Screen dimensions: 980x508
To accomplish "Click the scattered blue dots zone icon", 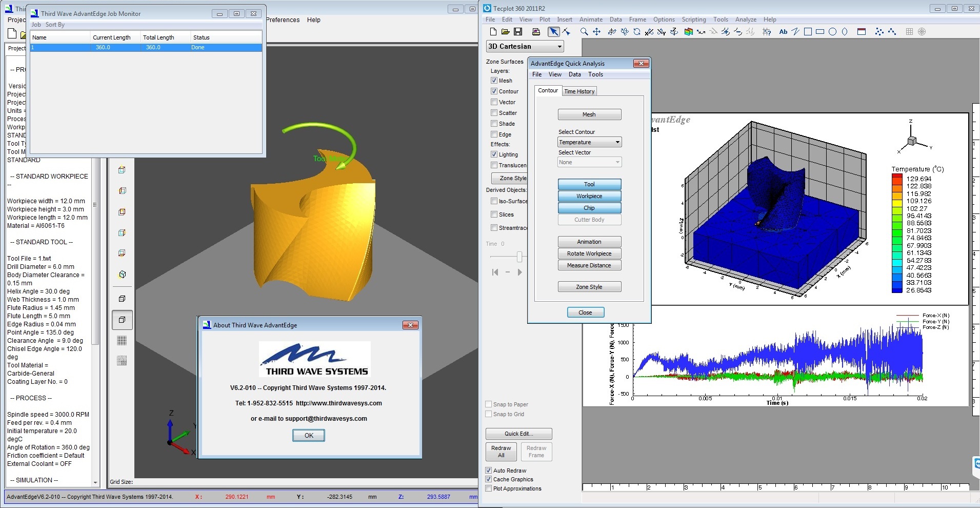I will click(879, 32).
